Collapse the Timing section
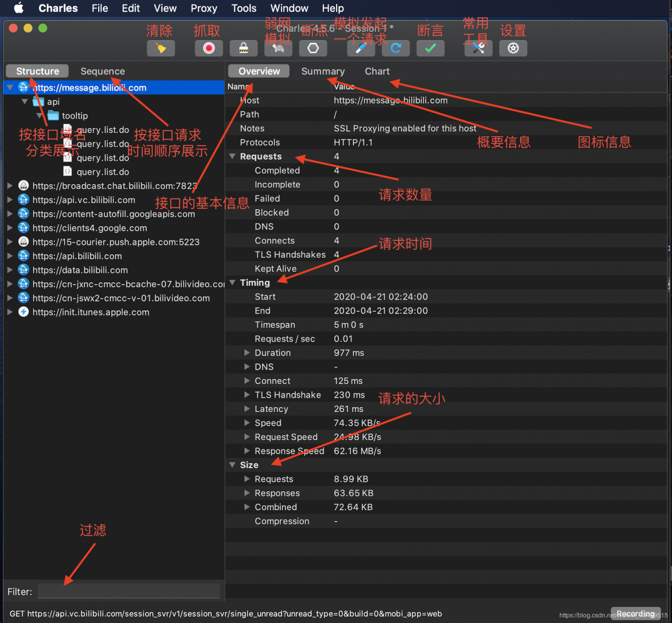This screenshot has height=623, width=672. [x=232, y=282]
